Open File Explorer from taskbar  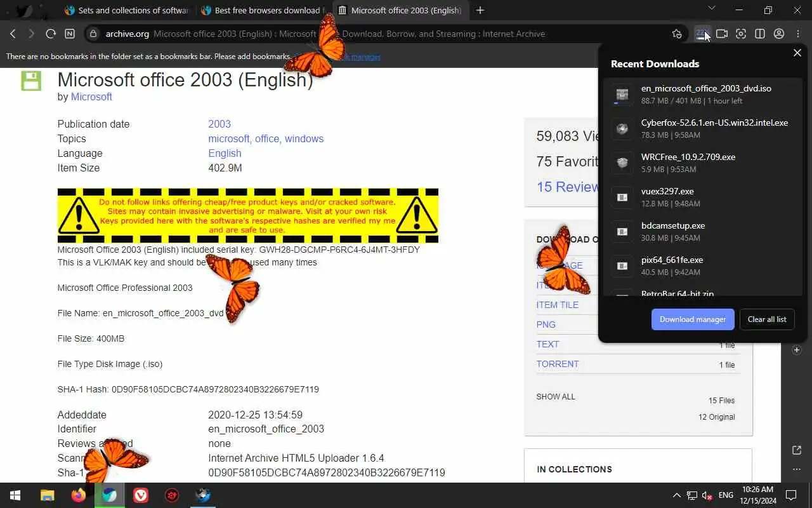click(48, 495)
